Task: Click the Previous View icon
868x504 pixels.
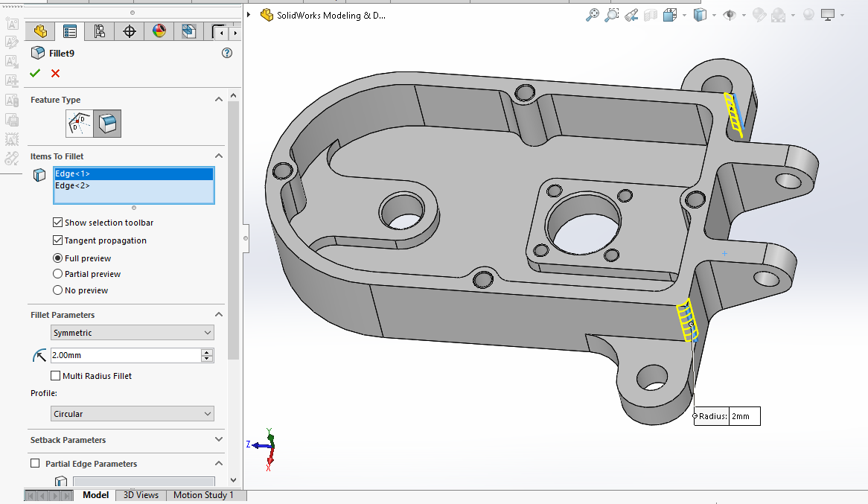Action: tap(631, 15)
